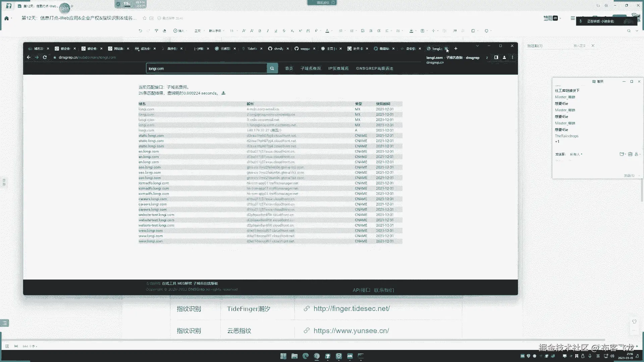Toggle italic formatting in toolbar
This screenshot has height=362, width=644.
(x=268, y=31)
